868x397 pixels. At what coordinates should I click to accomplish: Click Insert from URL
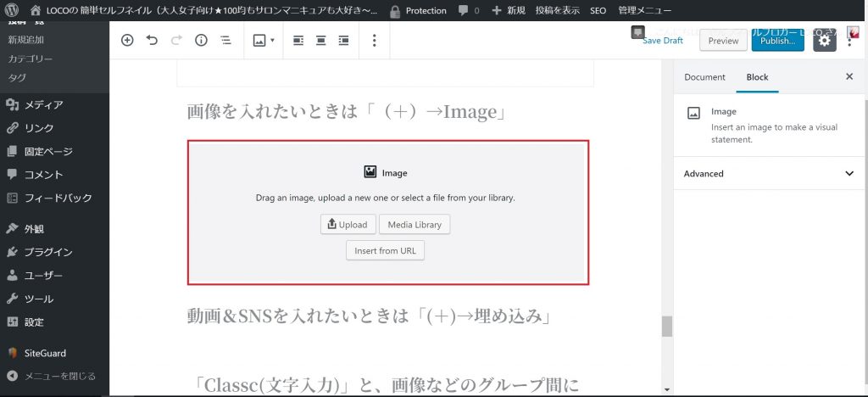tap(386, 250)
